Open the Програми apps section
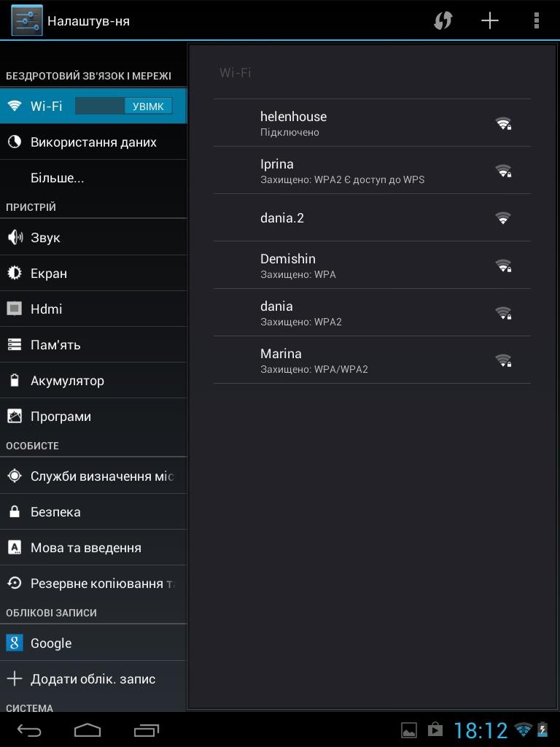Screen dimensions: 560x747 point(61,417)
